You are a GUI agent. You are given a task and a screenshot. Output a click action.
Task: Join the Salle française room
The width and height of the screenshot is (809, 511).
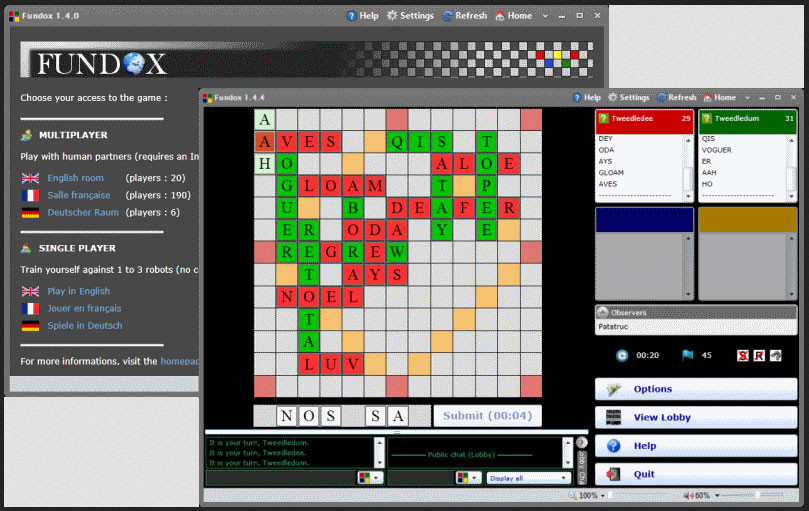(x=79, y=195)
